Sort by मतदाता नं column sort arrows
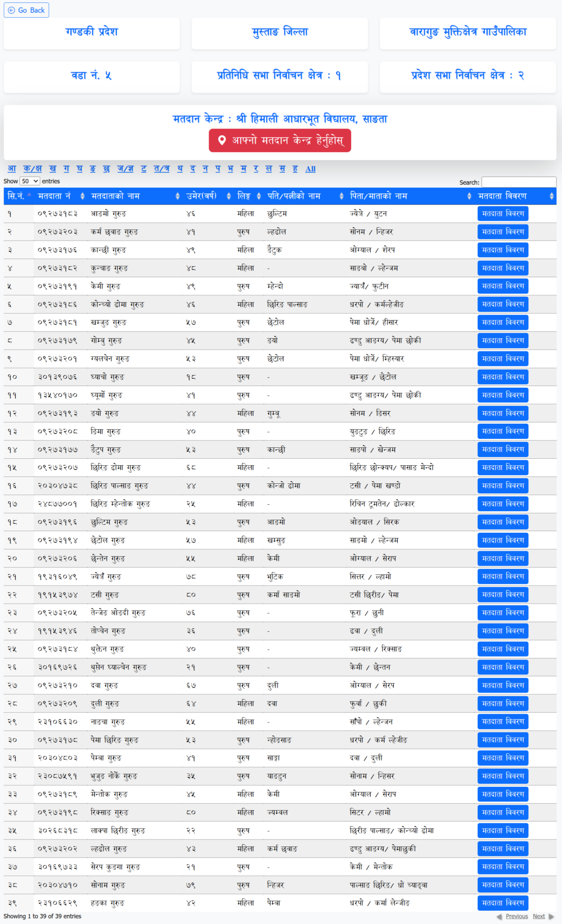Image resolution: width=562 pixels, height=924 pixels. [83, 196]
